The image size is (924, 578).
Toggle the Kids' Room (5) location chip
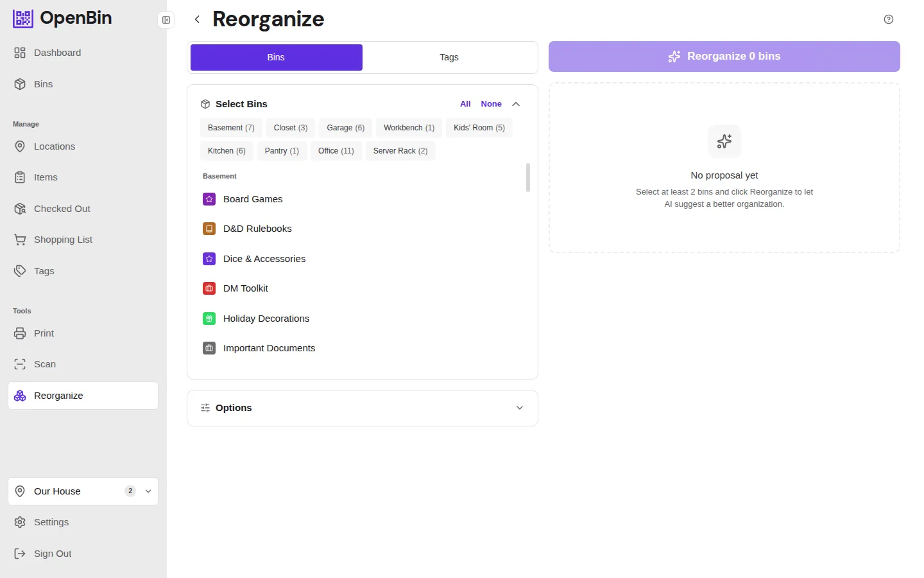pyautogui.click(x=479, y=128)
